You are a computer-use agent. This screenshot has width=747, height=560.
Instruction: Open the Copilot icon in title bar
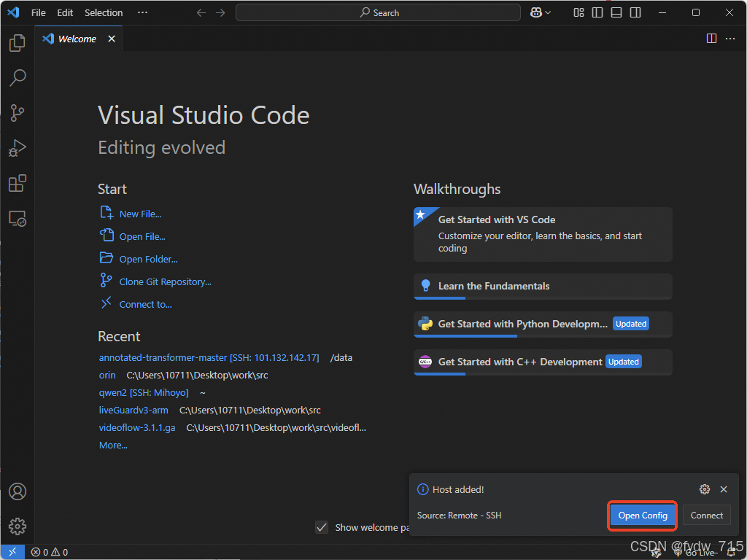click(x=536, y=13)
